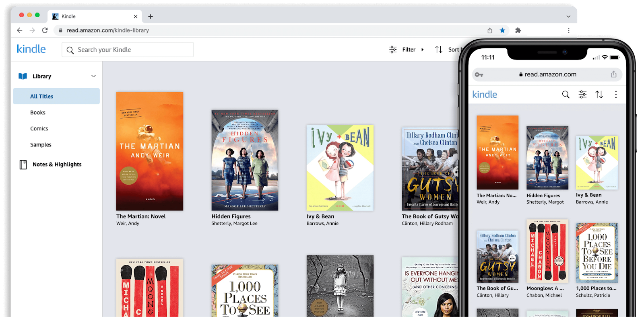Tap the sort arrows icon on the phone
644x317 pixels.
click(x=599, y=95)
